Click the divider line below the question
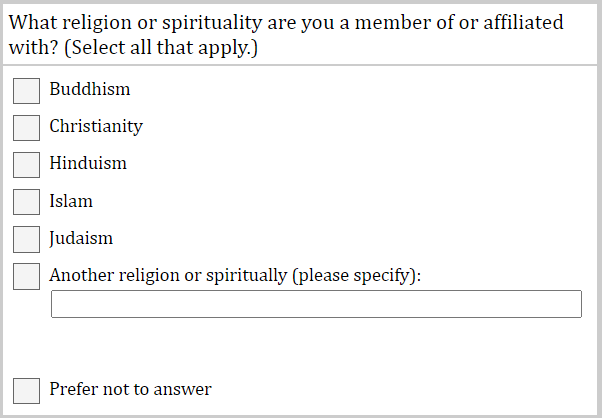This screenshot has height=418, width=602. click(x=300, y=65)
